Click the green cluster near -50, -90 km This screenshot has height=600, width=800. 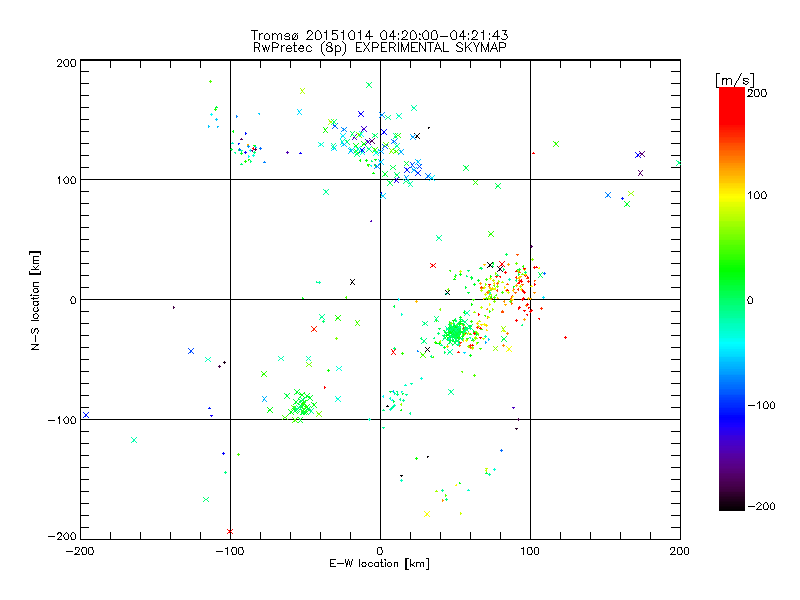304,405
